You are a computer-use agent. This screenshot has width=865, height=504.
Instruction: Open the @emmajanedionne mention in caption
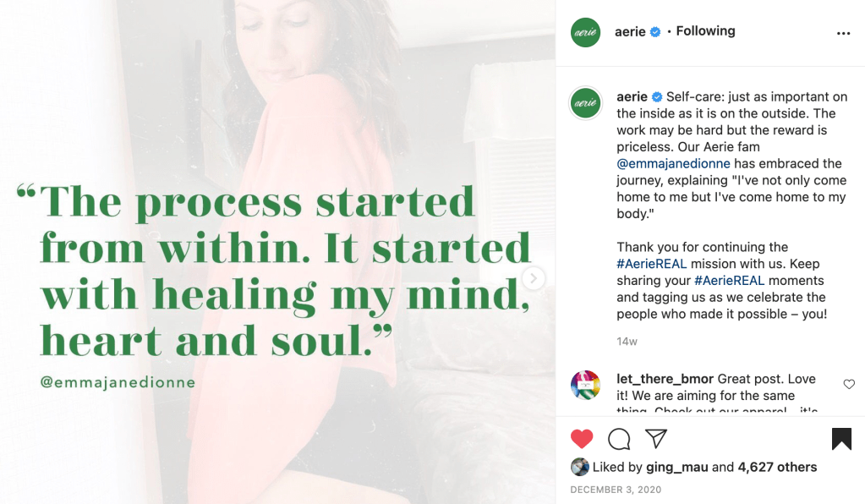673,164
